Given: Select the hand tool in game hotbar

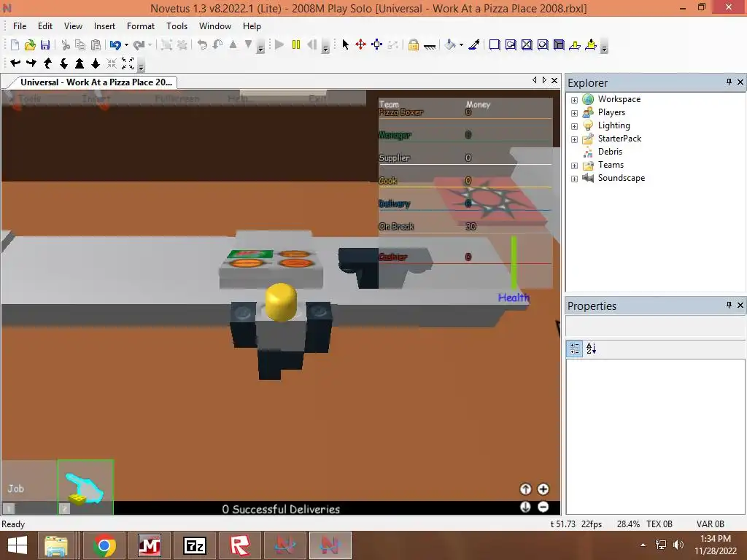Looking at the screenshot, I should tap(85, 486).
